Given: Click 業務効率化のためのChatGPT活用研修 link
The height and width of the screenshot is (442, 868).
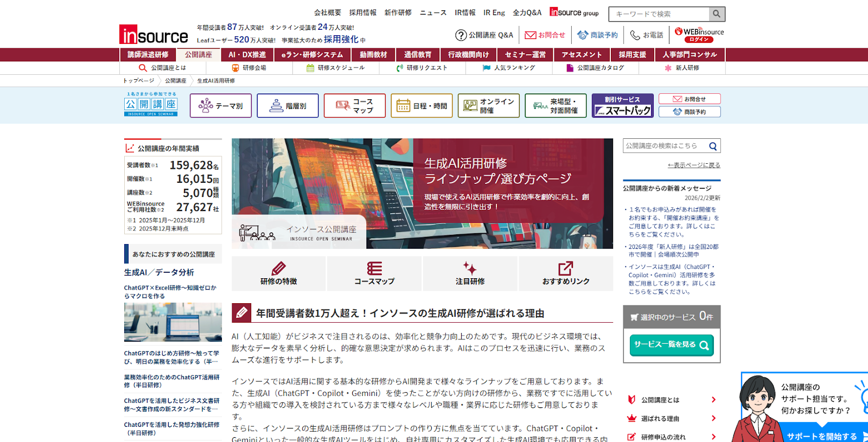Looking at the screenshot, I should click(172, 381).
